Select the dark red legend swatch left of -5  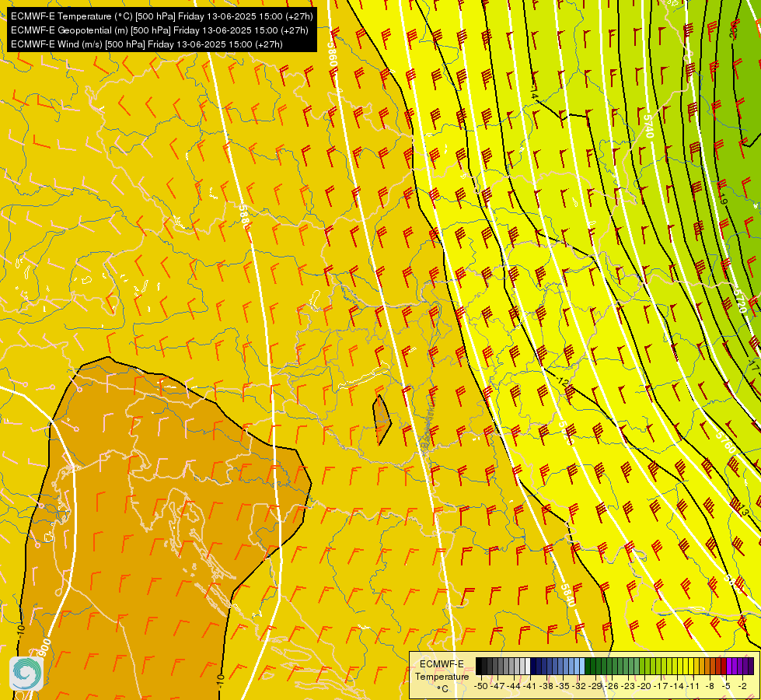click(x=724, y=666)
